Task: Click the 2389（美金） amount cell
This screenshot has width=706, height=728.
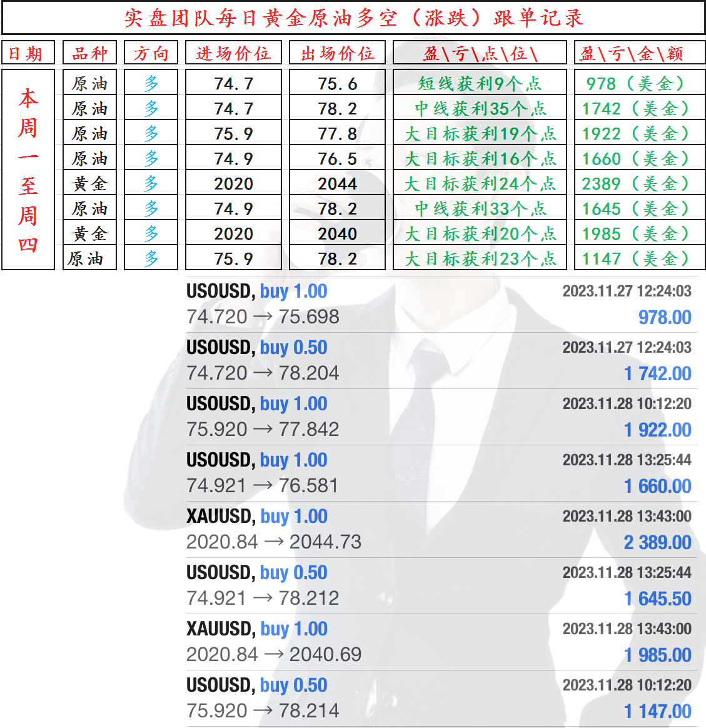Action: 640,183
